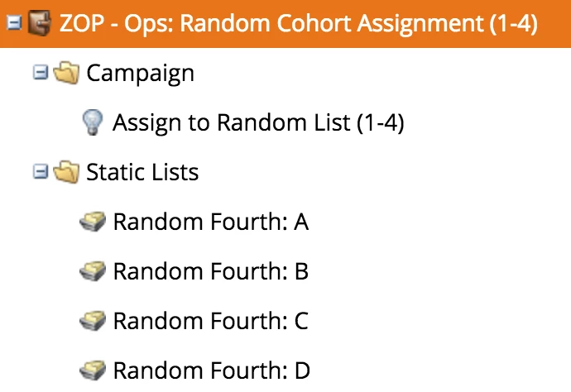This screenshot has width=571, height=392.
Task: Collapse the ZOP - Ops program tree node
Action: [14, 23]
